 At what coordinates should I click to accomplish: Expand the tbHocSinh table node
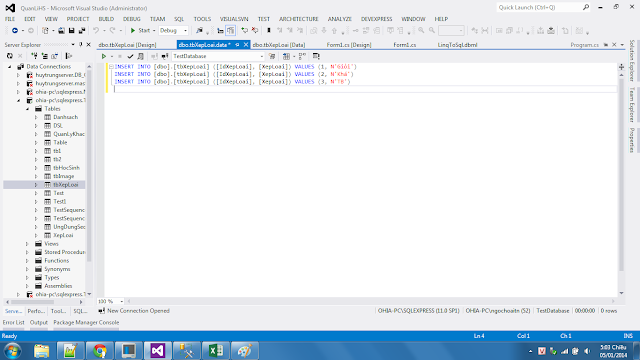[x=36, y=168]
